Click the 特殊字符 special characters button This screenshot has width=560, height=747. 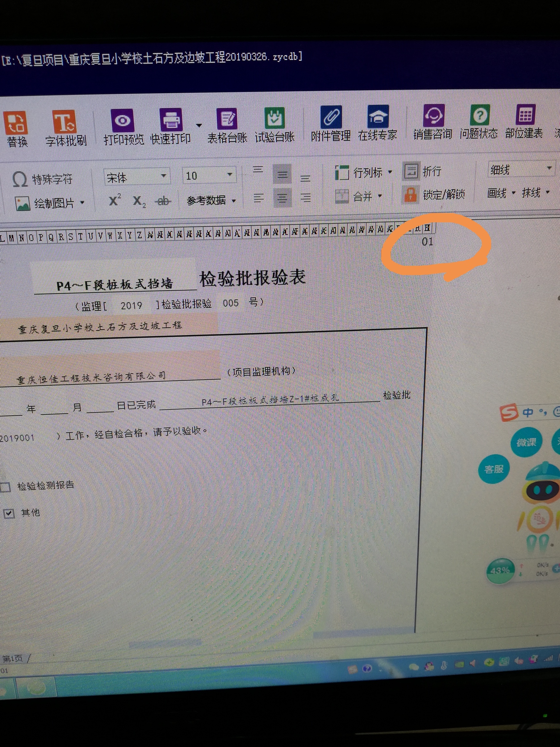point(43,179)
